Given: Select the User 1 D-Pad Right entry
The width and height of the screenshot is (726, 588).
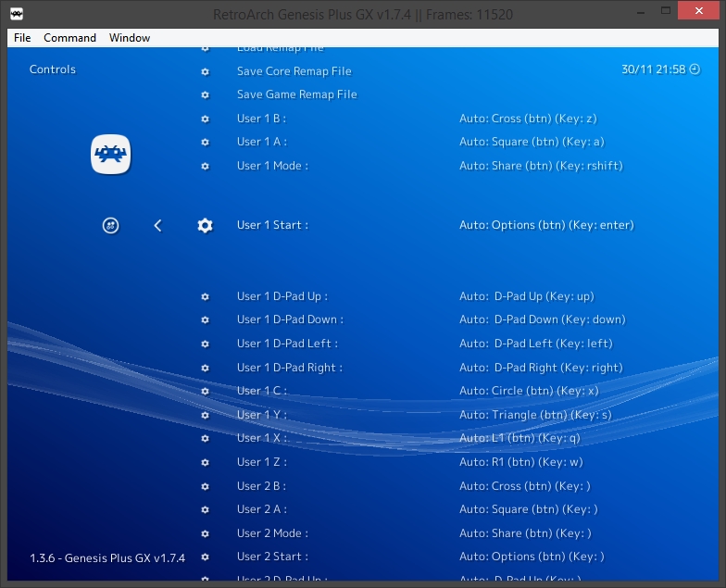Looking at the screenshot, I should point(290,368).
